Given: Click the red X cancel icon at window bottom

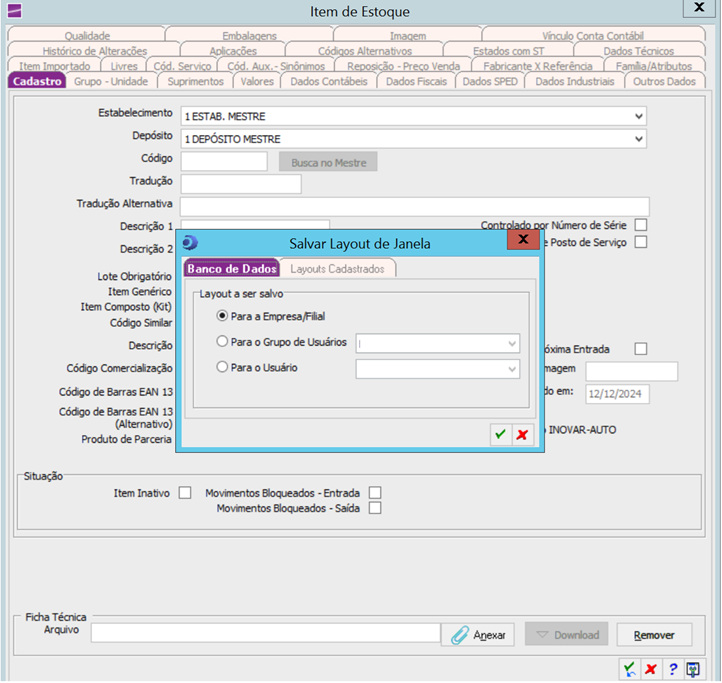Looking at the screenshot, I should [x=651, y=669].
